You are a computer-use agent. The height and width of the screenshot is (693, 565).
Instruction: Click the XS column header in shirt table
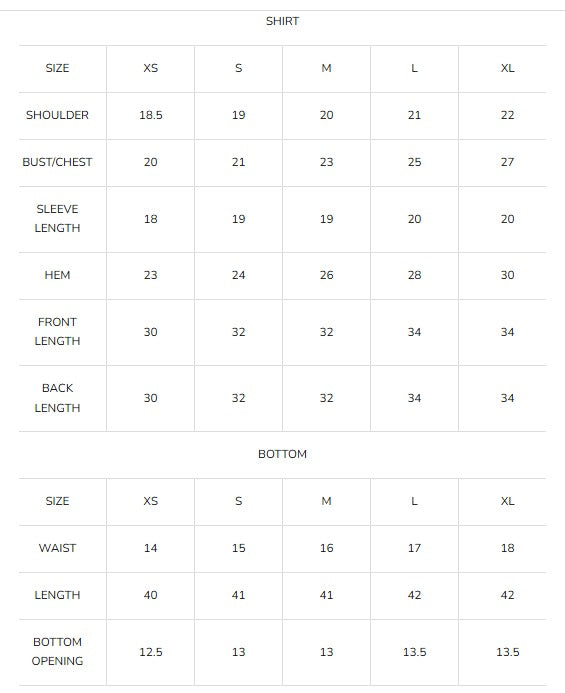click(150, 68)
